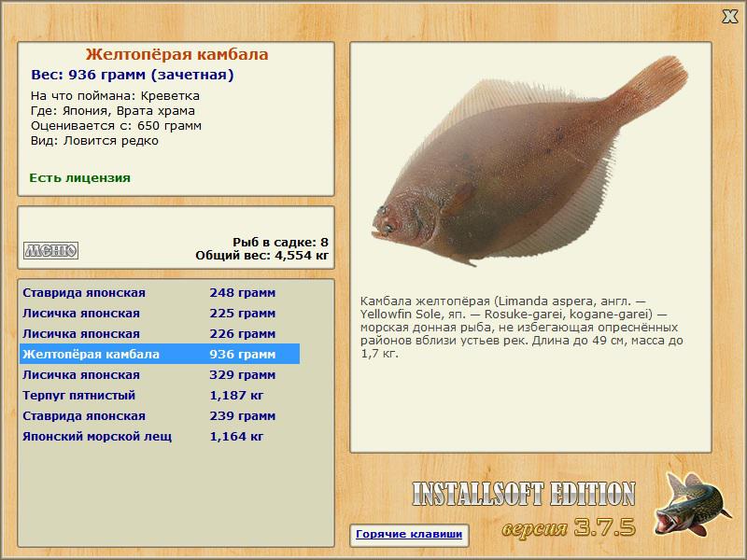Viewport: 747px width, 560px height.
Task: Click the Limanda aspera description text
Action: 522,328
